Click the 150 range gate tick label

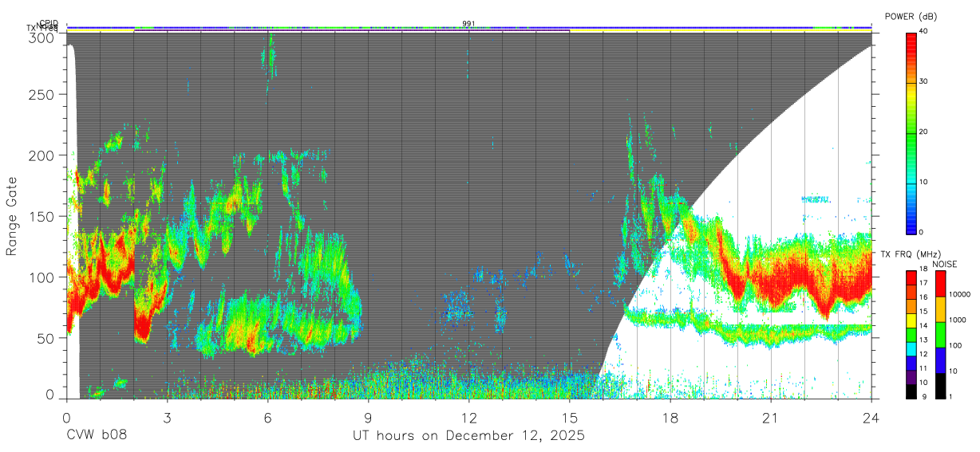pyautogui.click(x=43, y=216)
